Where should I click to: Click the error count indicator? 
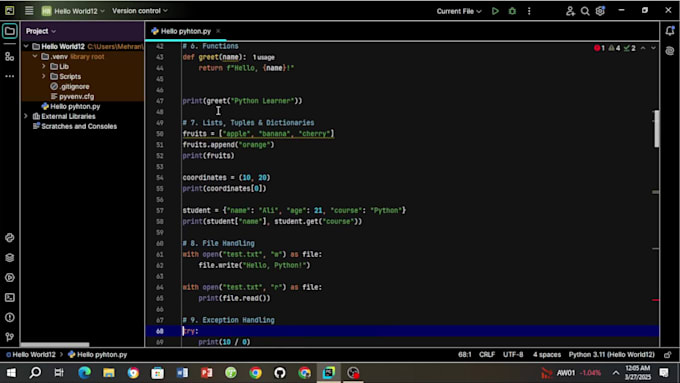click(599, 48)
